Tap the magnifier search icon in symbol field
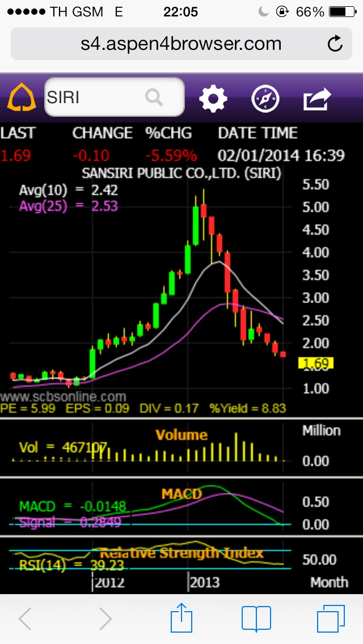This screenshot has height=644, width=363. coord(154,98)
